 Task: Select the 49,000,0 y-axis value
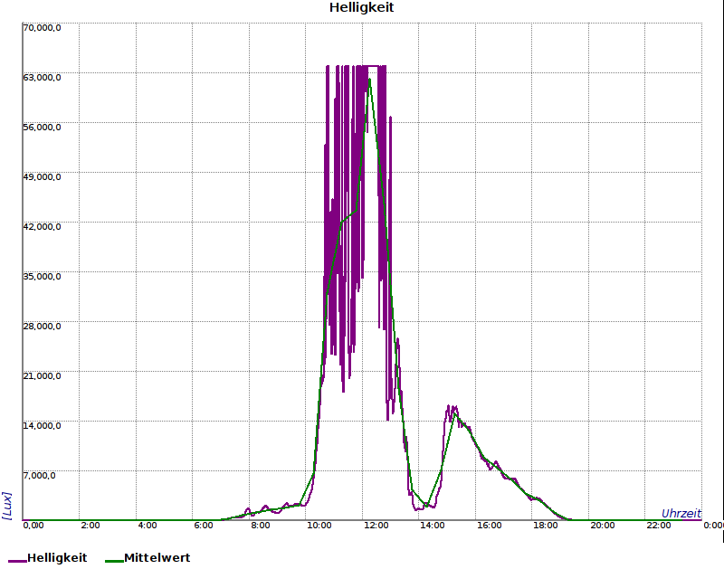point(42,177)
